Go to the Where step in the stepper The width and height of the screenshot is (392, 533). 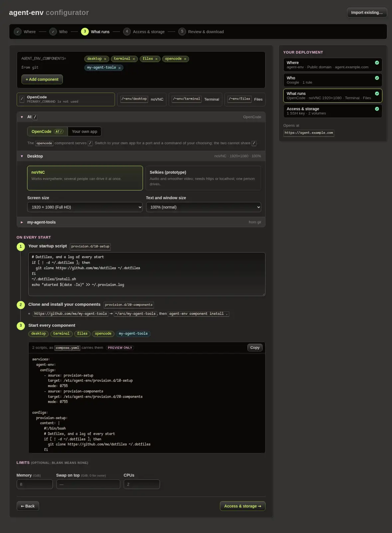(25, 32)
